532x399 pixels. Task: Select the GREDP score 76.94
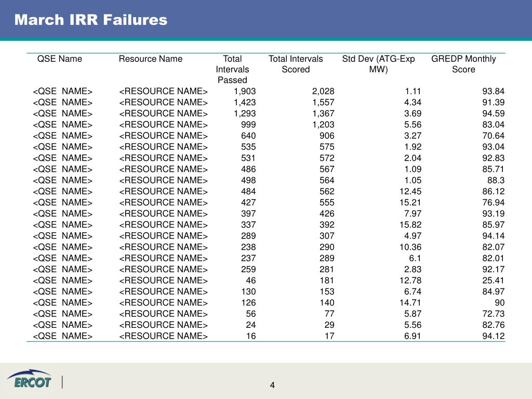[494, 203]
